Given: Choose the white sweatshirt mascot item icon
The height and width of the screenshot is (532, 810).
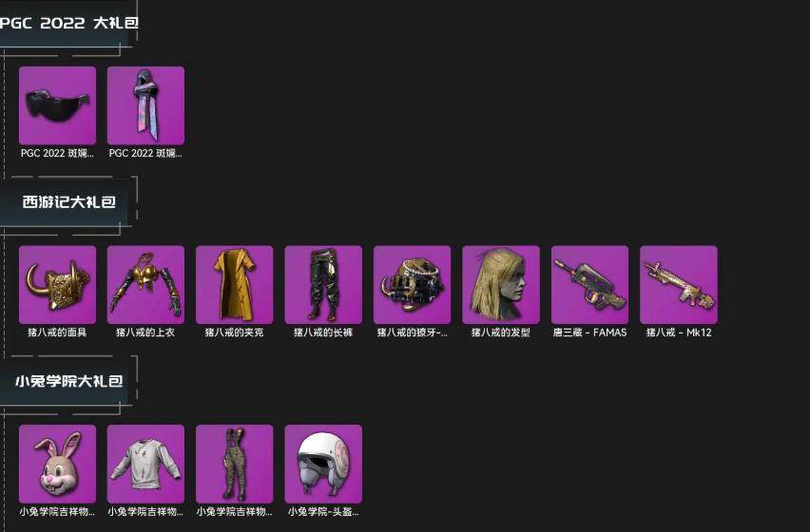Looking at the screenshot, I should point(145,464).
